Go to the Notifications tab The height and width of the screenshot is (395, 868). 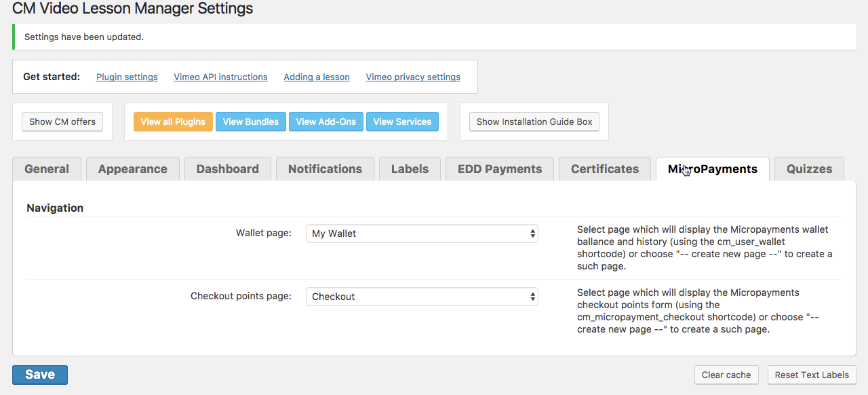coord(325,169)
